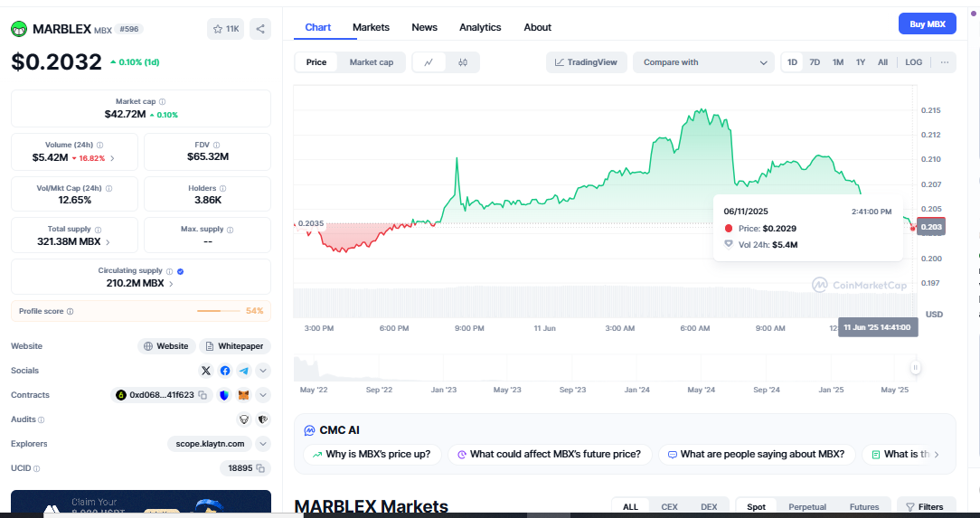
Task: Select the 1M time range
Action: pyautogui.click(x=837, y=62)
